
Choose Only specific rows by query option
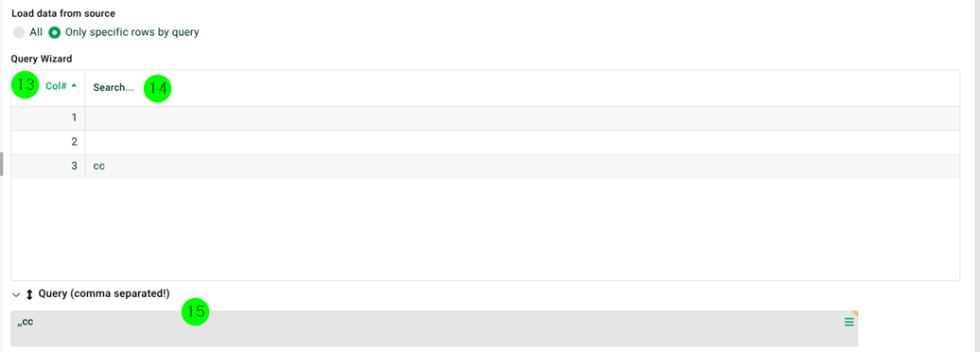click(x=124, y=32)
